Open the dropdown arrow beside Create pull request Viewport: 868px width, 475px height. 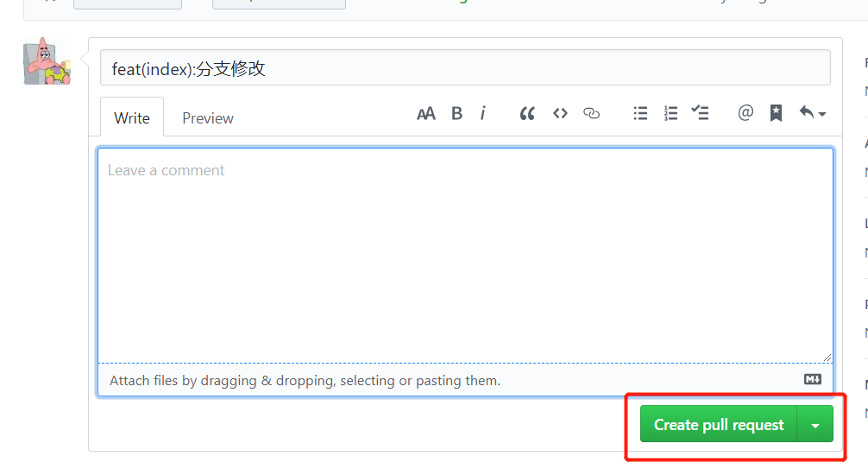point(815,425)
